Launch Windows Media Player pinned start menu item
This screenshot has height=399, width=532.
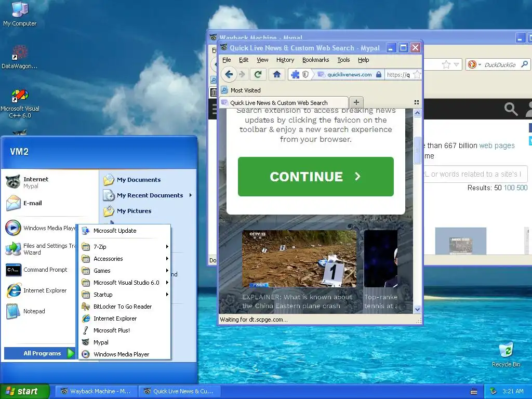click(40, 228)
